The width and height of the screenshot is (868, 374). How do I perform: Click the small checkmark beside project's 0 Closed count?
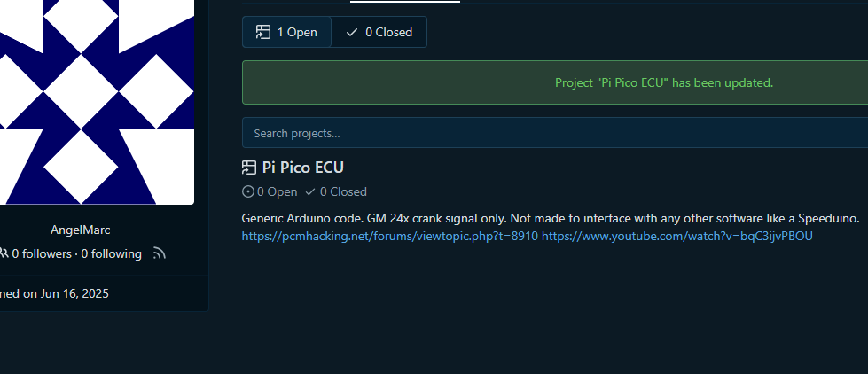click(310, 192)
